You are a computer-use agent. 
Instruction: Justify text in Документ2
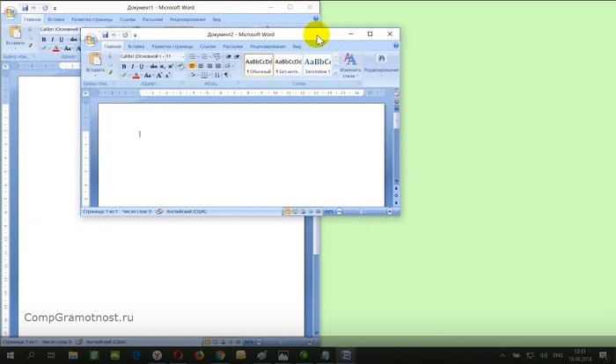(x=218, y=66)
